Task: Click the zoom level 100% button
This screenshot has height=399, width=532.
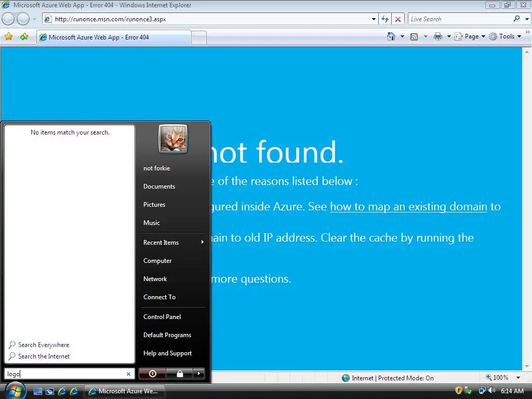Action: pos(497,378)
